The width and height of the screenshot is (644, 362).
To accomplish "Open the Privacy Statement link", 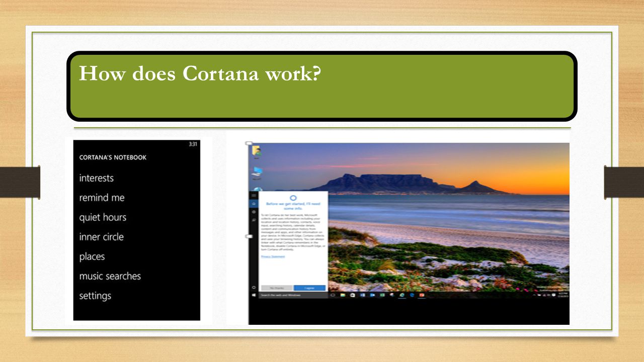I will point(273,256).
